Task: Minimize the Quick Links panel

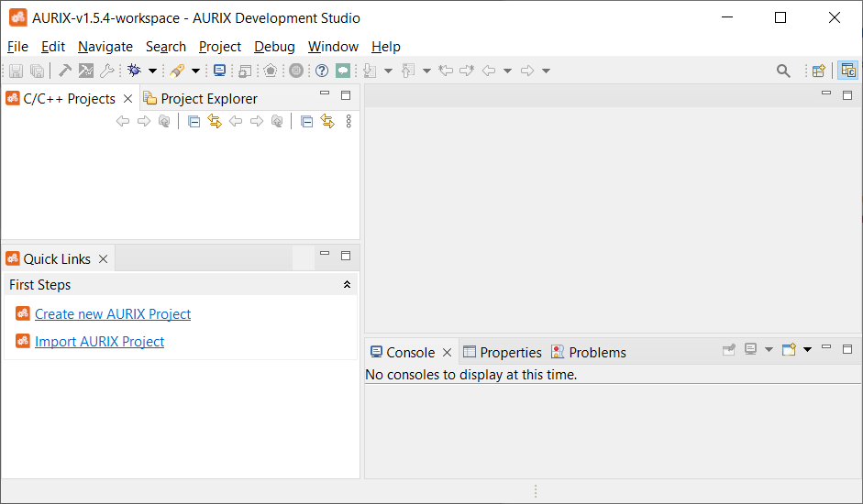Action: 325,254
